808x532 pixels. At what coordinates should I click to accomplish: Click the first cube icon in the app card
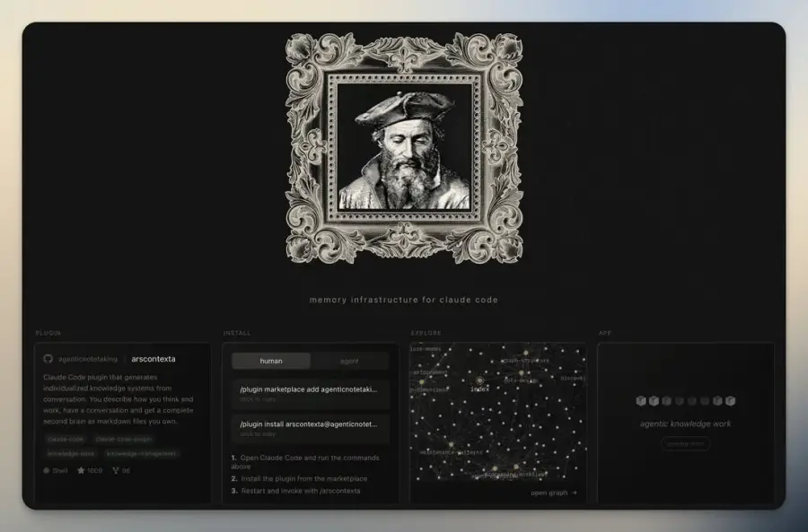click(x=641, y=401)
